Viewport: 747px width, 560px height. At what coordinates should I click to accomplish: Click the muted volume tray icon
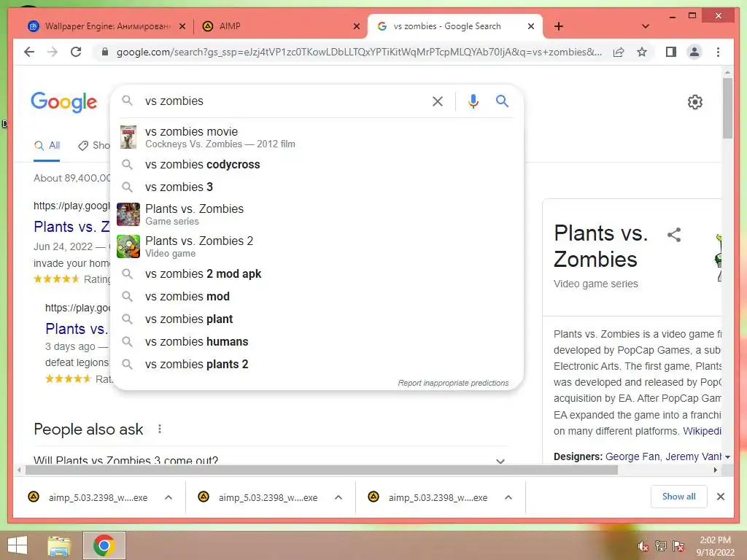[643, 546]
